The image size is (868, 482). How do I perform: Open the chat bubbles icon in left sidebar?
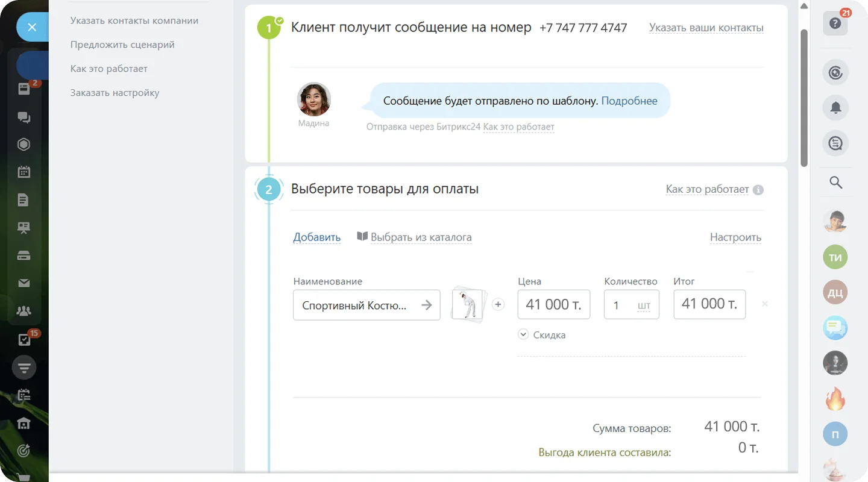pos(24,117)
